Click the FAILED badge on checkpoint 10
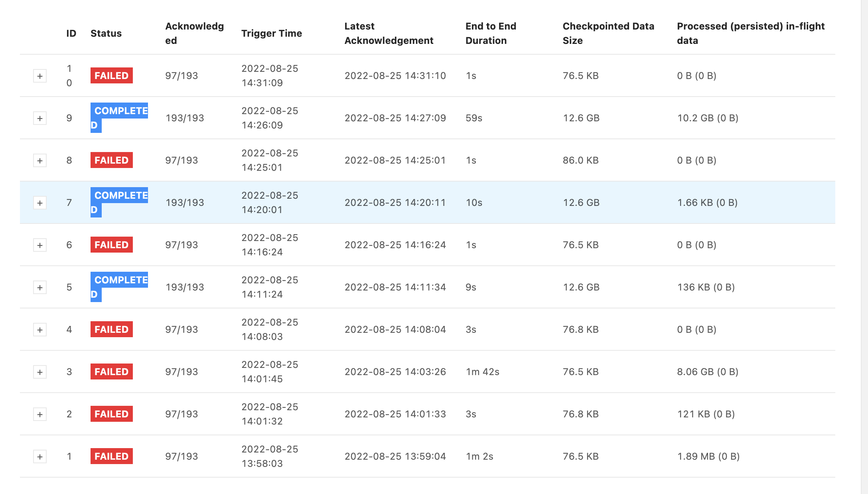 111,75
